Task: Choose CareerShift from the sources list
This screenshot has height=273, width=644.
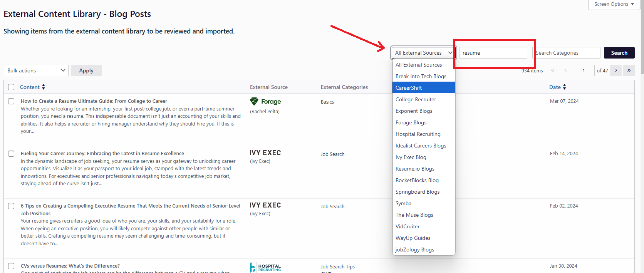Action: 409,88
